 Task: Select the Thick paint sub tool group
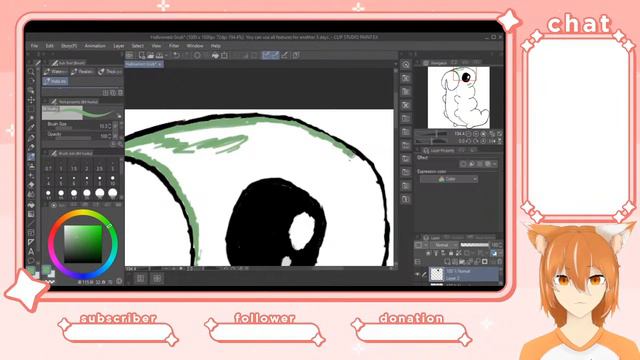pyautogui.click(x=110, y=72)
